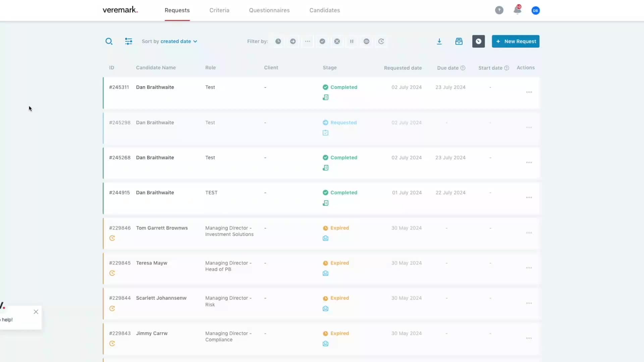Open the advanced filters sliders icon

coord(128,41)
